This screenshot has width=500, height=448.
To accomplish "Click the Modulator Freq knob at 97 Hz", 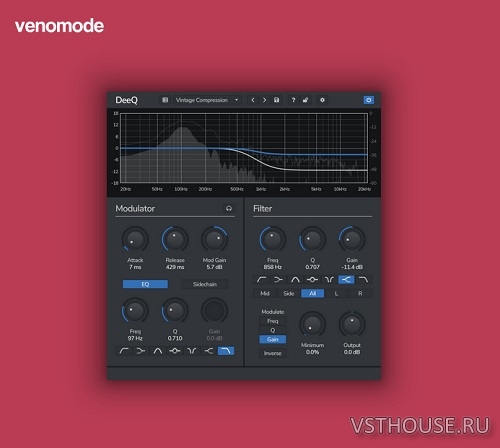I will coord(135,311).
